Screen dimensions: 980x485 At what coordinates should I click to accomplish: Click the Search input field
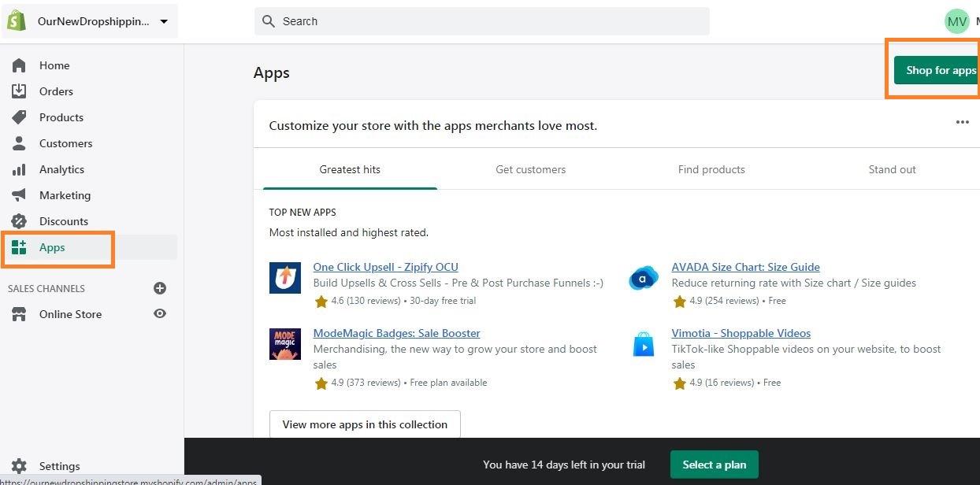click(x=481, y=21)
